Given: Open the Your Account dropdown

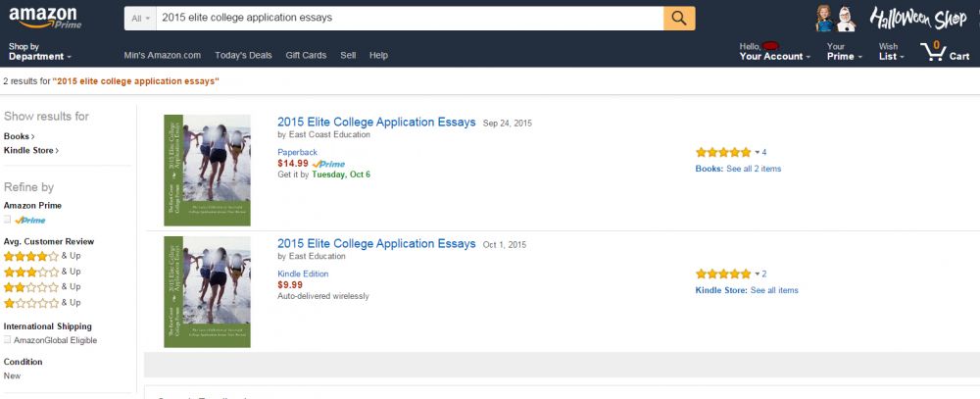Looking at the screenshot, I should coord(774,51).
